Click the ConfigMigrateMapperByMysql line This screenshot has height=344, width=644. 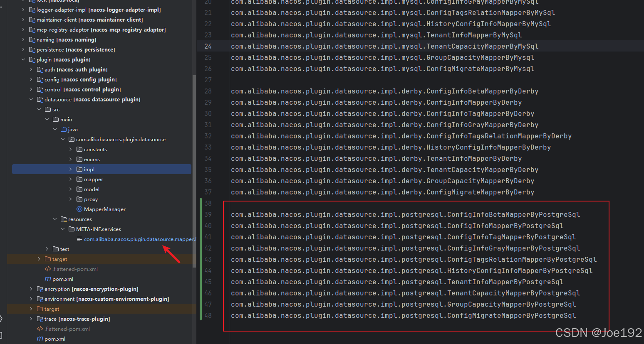pos(383,69)
